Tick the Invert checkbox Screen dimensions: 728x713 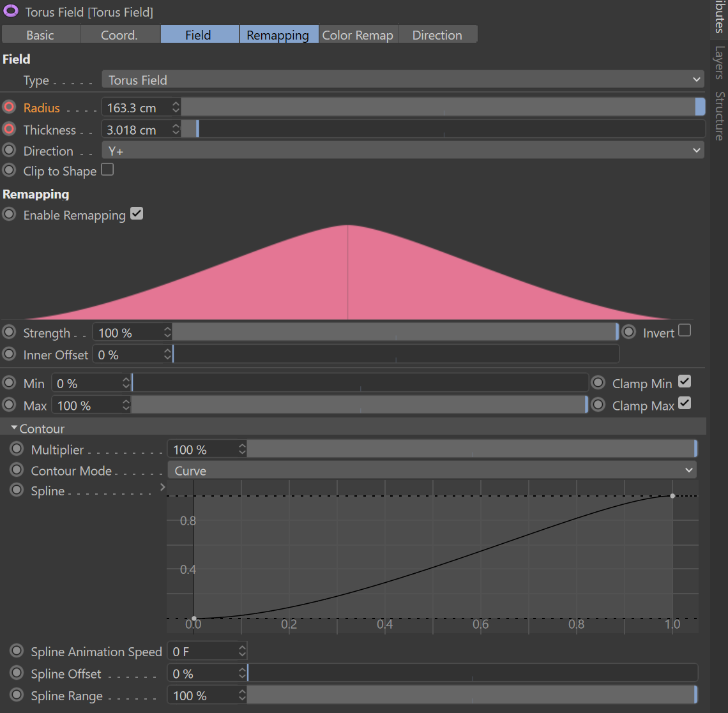tap(685, 331)
